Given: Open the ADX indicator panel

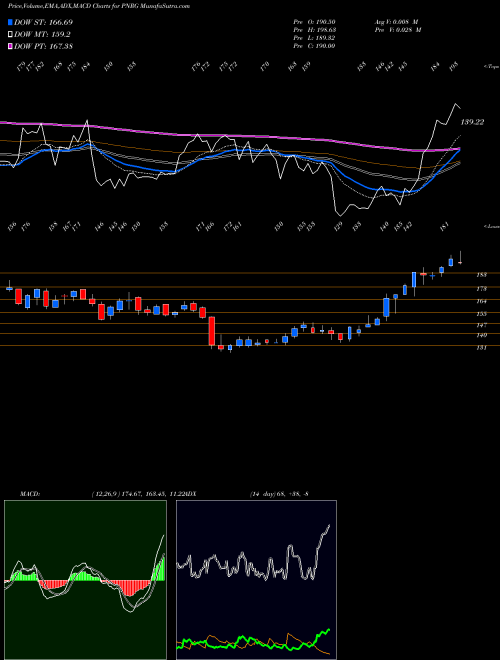Looking at the screenshot, I should click(x=256, y=580).
